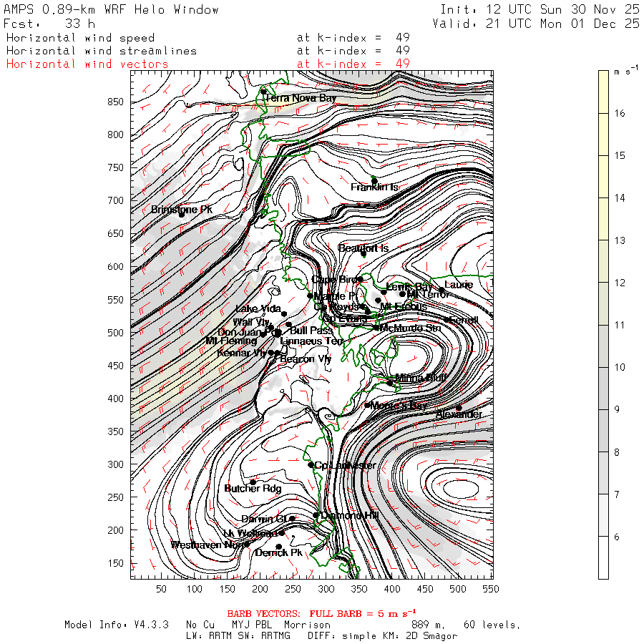Click the 'Minna Bluff' station label
The width and height of the screenshot is (644, 644).
421,377
